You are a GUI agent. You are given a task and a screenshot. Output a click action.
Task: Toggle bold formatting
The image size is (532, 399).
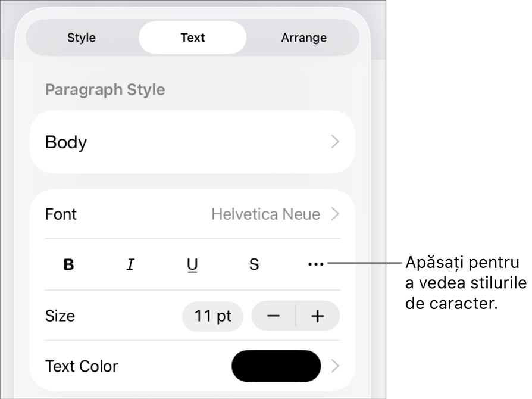tap(69, 264)
